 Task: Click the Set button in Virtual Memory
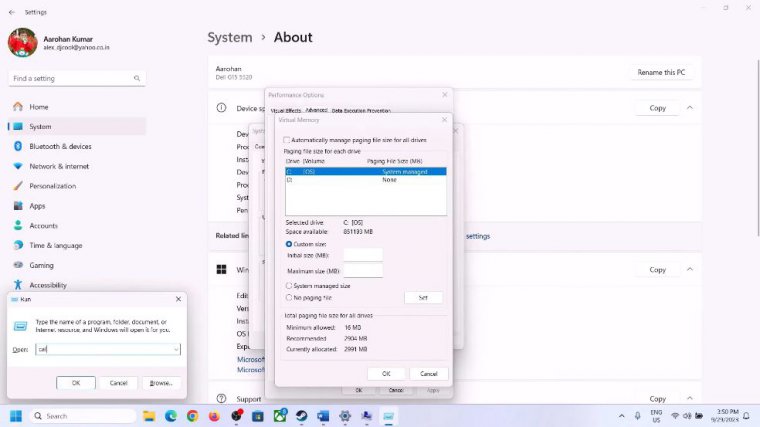[x=423, y=298]
